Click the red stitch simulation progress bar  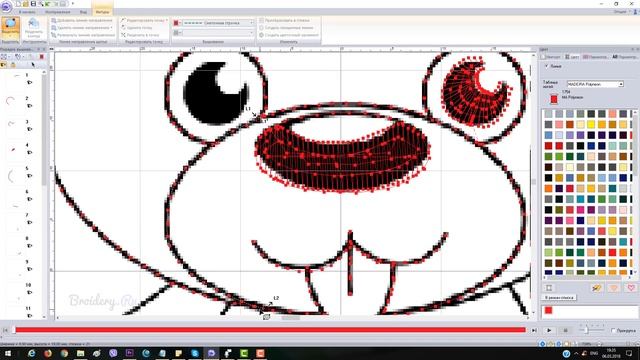pos(270,330)
